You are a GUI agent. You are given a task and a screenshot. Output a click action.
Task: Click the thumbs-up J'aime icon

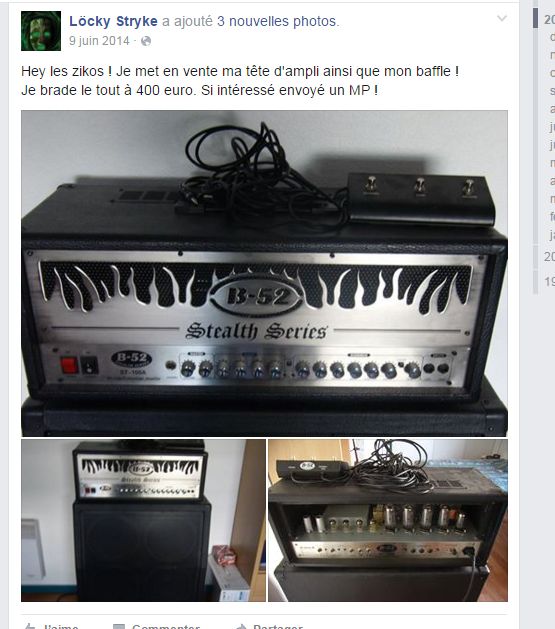pyautogui.click(x=30, y=626)
